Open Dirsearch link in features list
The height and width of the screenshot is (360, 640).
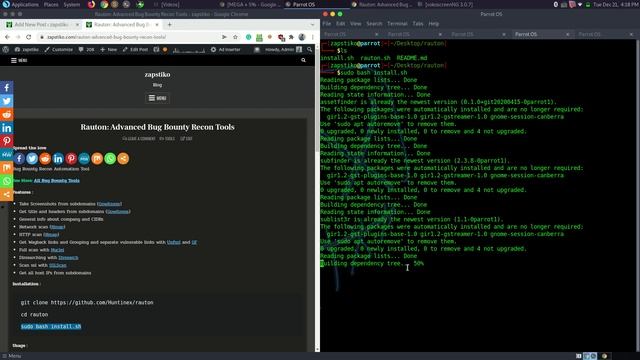(68, 258)
